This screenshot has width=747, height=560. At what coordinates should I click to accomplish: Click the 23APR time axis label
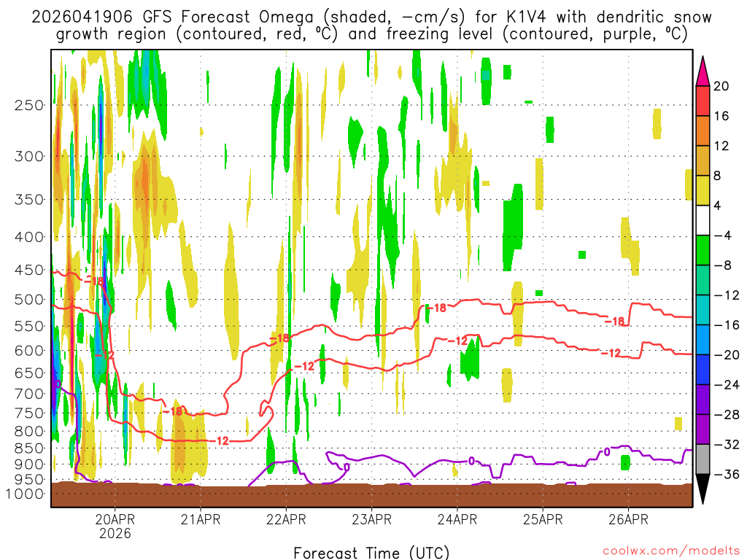click(x=371, y=519)
